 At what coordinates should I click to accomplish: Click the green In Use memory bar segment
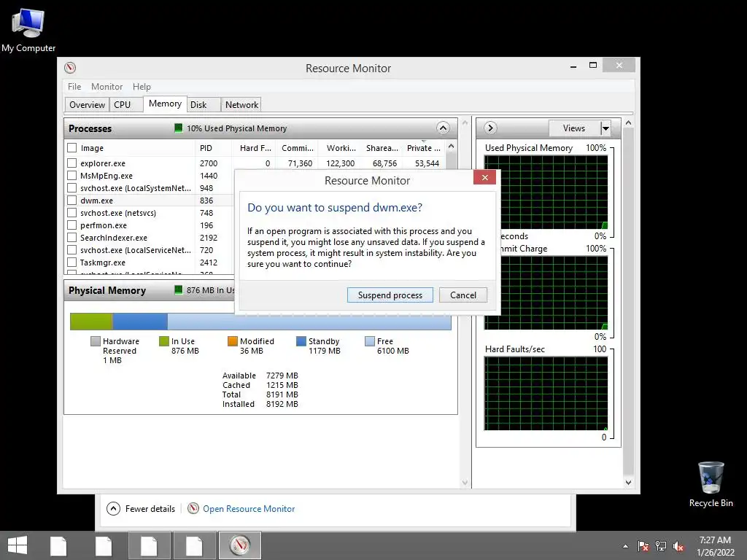pyautogui.click(x=91, y=322)
